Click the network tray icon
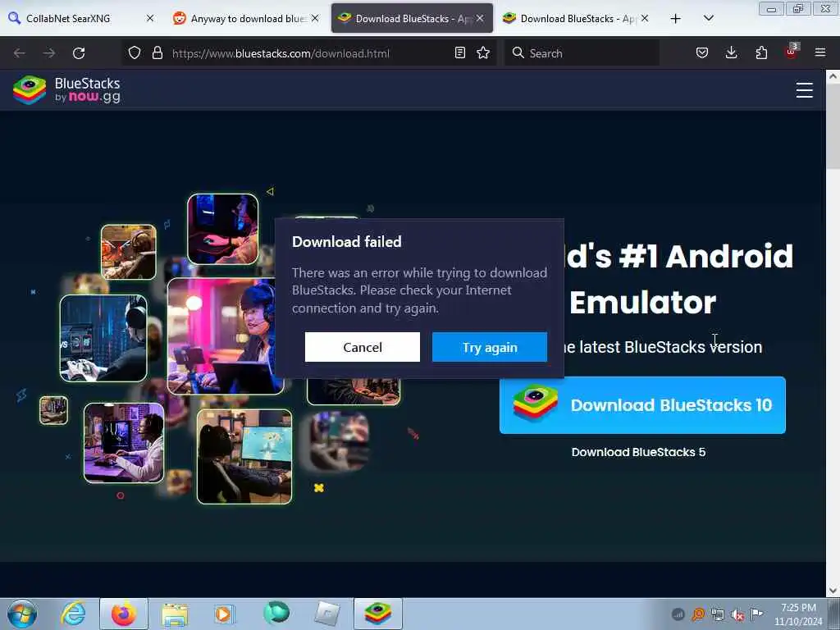Viewport: 840px width, 630px height. (717, 614)
